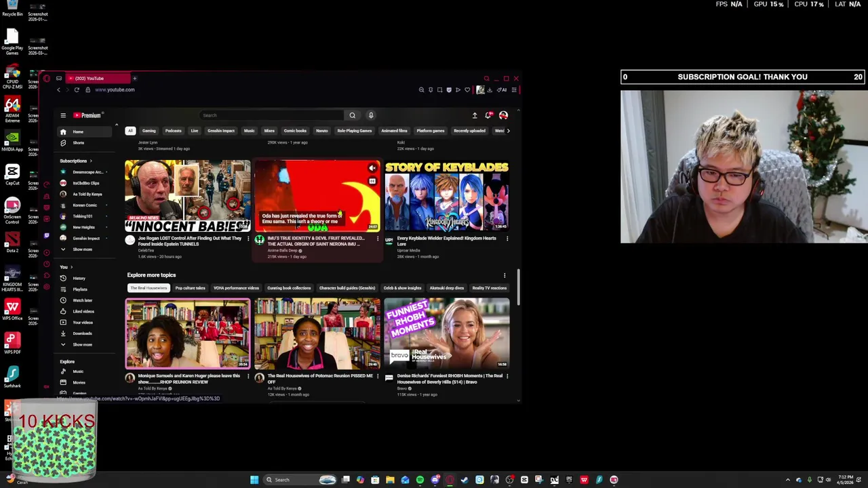The height and width of the screenshot is (488, 868).
Task: Start voice search with the microphone icon
Action: click(x=371, y=115)
